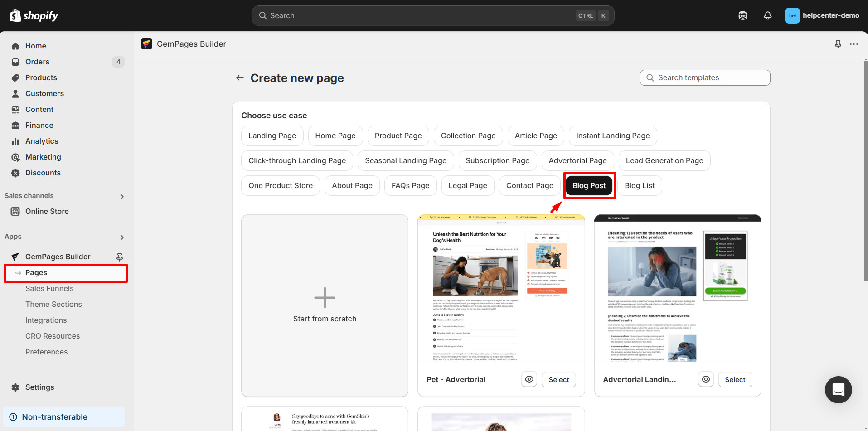Screen dimensions: 868x431
Task: Go to Marketing via its sidebar icon
Action: click(x=15, y=157)
